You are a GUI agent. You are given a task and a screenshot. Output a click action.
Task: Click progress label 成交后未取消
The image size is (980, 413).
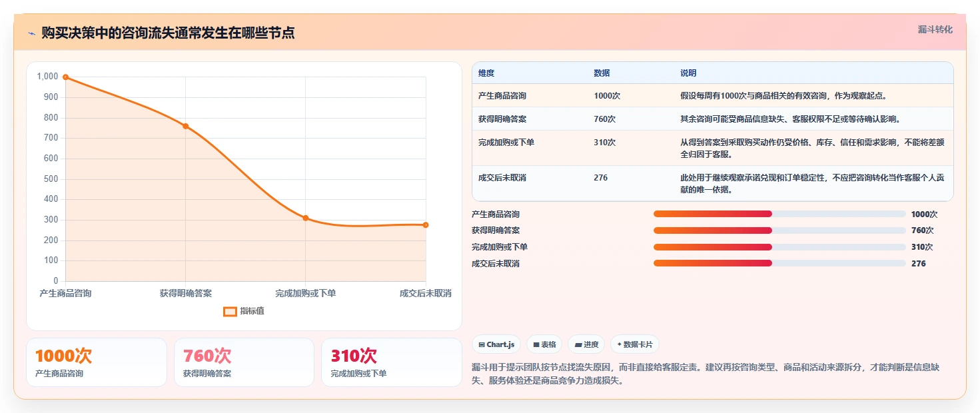pos(496,264)
